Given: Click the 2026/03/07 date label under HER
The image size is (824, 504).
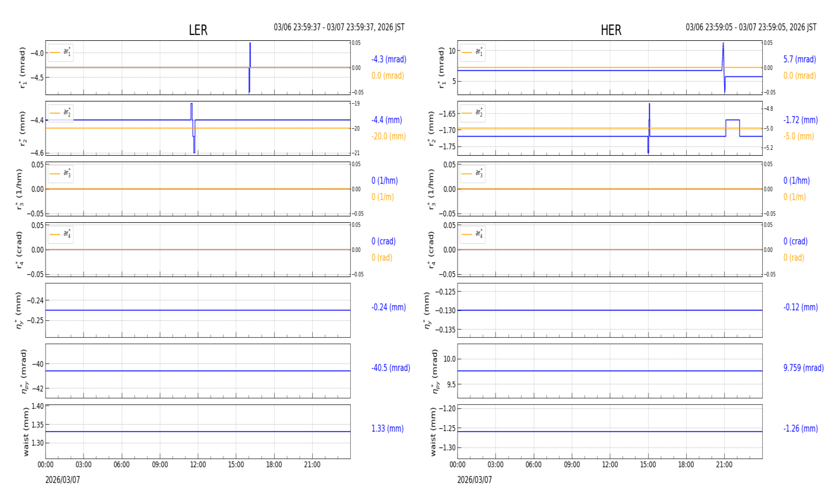Looking at the screenshot, I should click(x=474, y=480).
